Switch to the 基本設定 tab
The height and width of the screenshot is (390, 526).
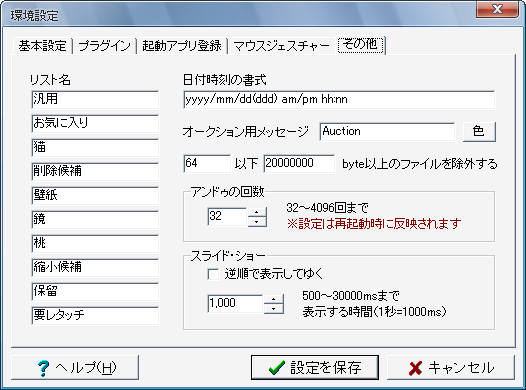(43, 46)
